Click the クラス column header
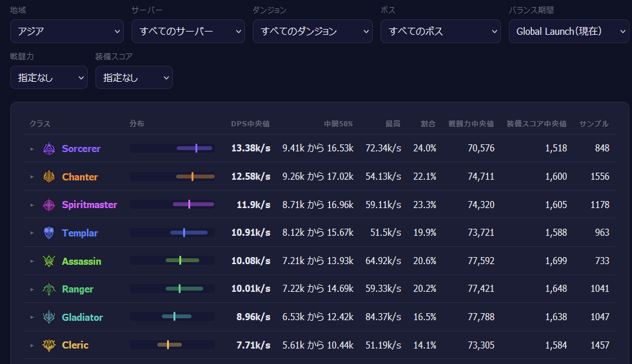632x364 pixels. pyautogui.click(x=40, y=124)
